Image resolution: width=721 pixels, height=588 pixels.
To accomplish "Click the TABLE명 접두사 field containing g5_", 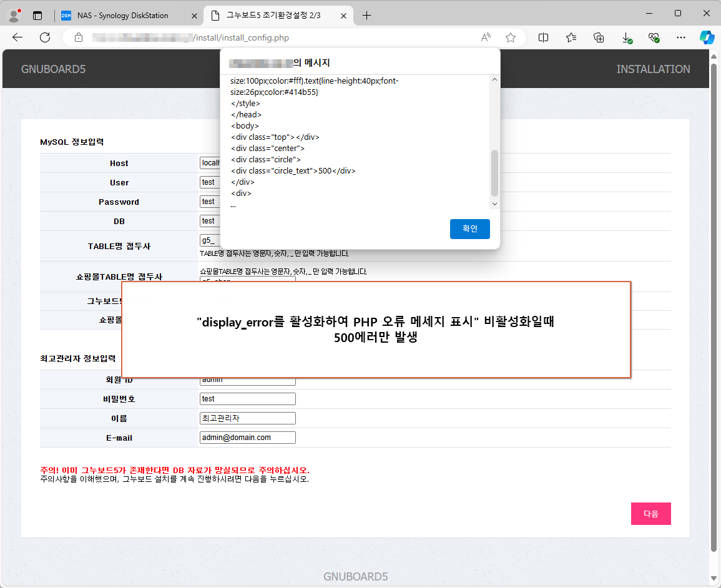I will pyautogui.click(x=210, y=240).
